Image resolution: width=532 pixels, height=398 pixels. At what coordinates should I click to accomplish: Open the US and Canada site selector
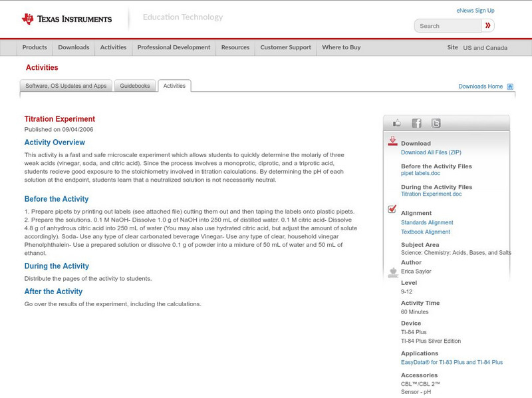tap(485, 48)
